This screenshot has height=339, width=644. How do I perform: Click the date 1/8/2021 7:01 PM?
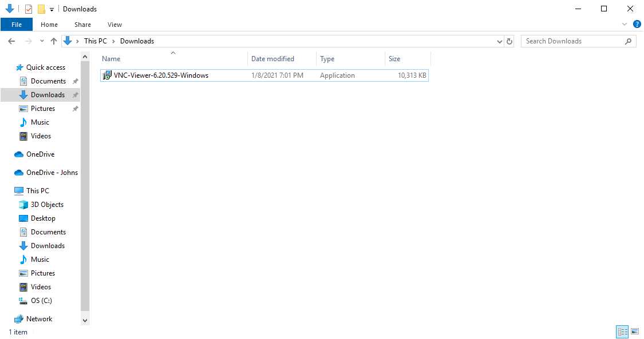277,75
